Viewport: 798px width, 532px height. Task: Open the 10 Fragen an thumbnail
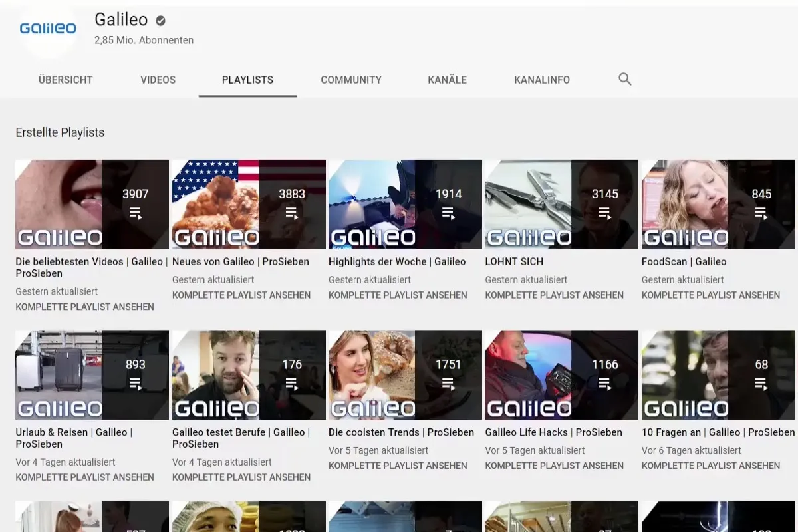click(x=718, y=375)
